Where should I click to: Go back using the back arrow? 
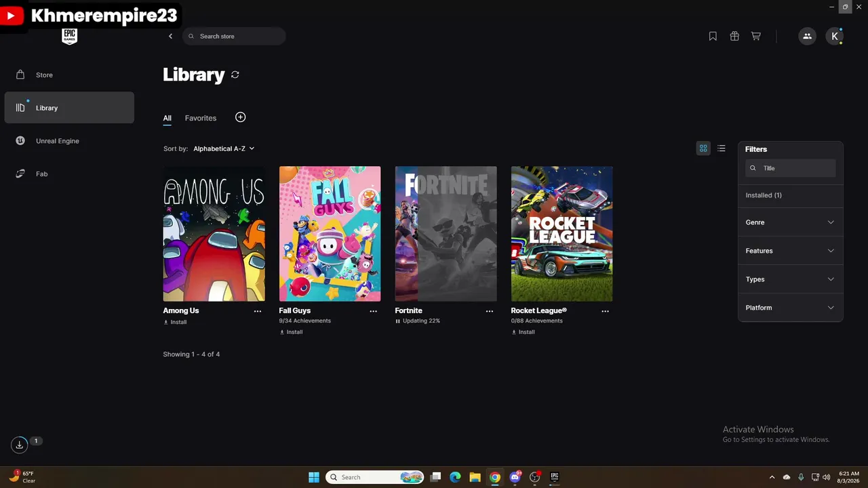coord(170,36)
